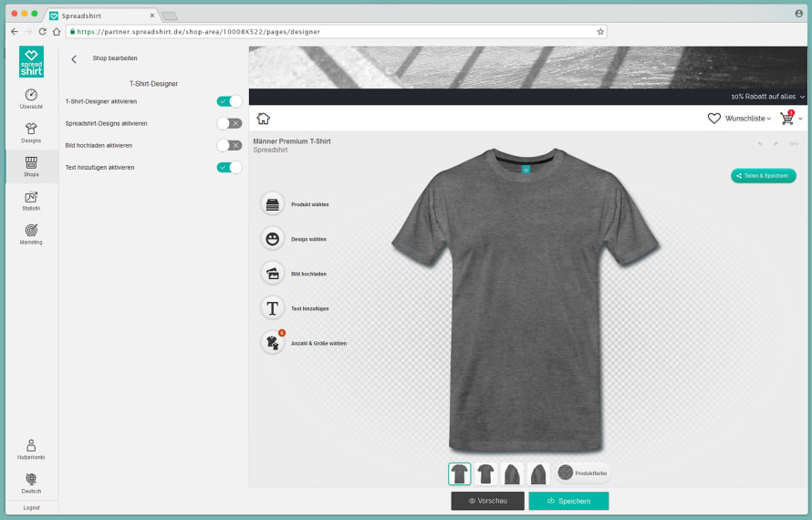Click Anzahl & Größe wählen icon
The height and width of the screenshot is (520, 812).
273,342
